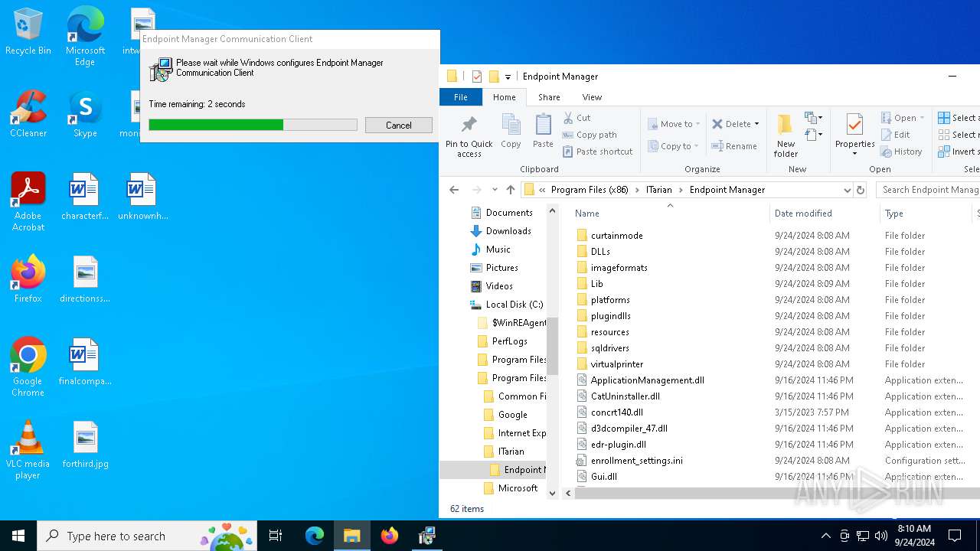Click Program Files (x86) in path
Screen dimensions: 980x551
click(x=590, y=190)
